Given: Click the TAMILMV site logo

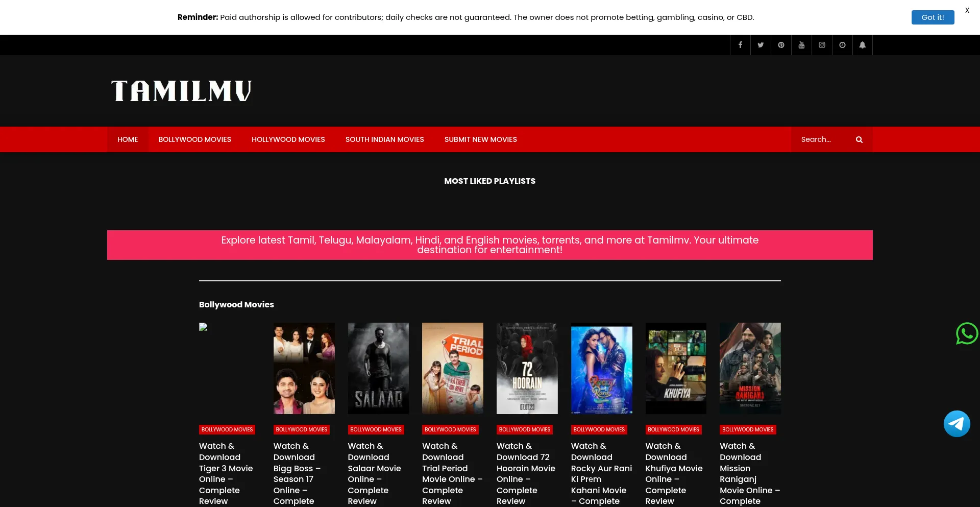Looking at the screenshot, I should coord(181,91).
